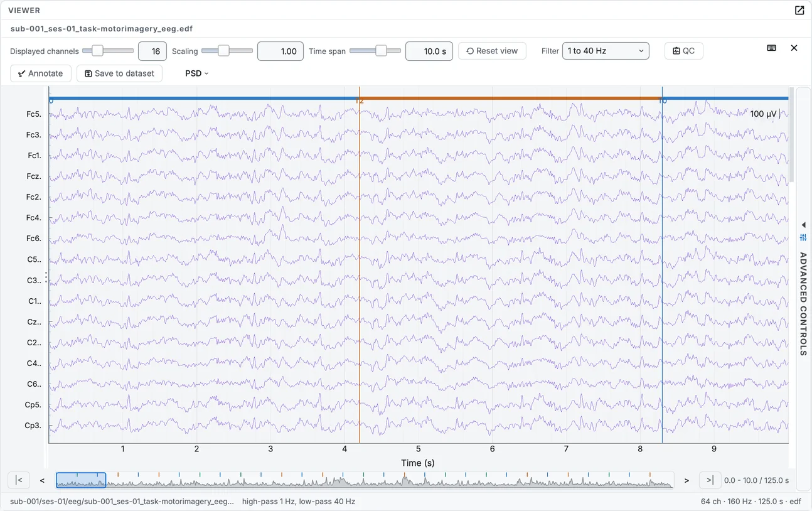812x511 pixels.
Task: Click the vertical scrollbar of channel plot
Action: (792, 135)
